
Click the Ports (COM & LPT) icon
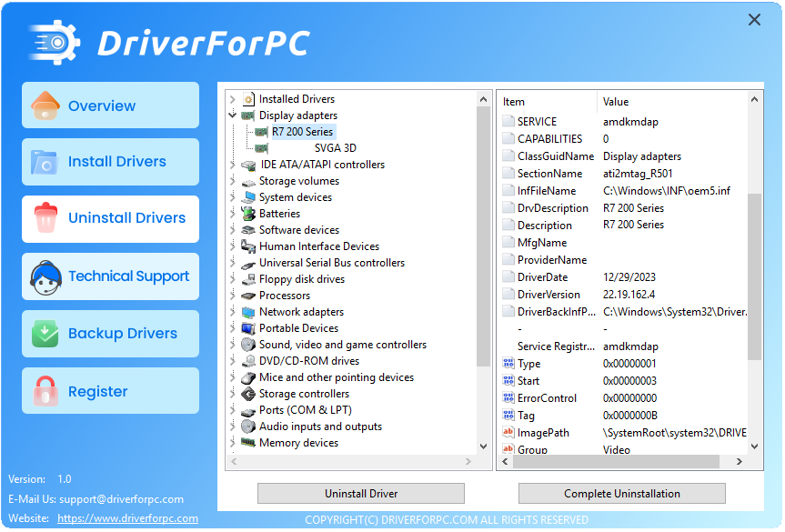click(248, 411)
